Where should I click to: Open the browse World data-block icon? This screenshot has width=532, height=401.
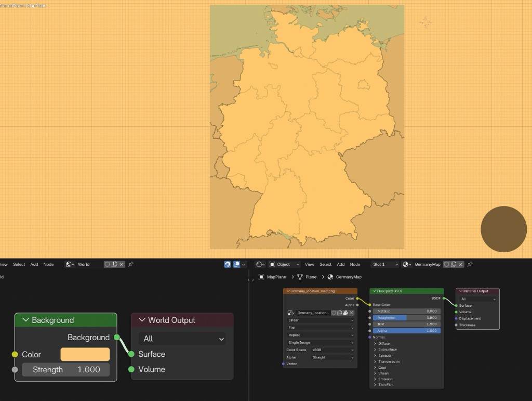69,264
